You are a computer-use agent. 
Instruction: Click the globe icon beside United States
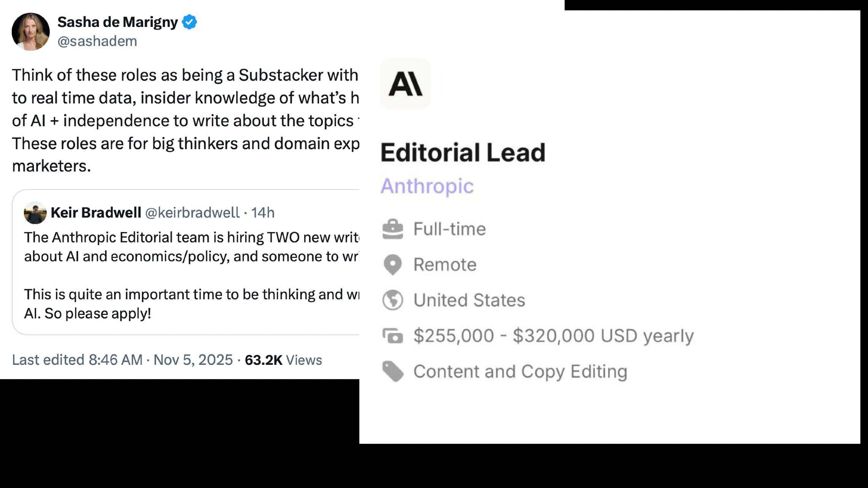coord(393,300)
